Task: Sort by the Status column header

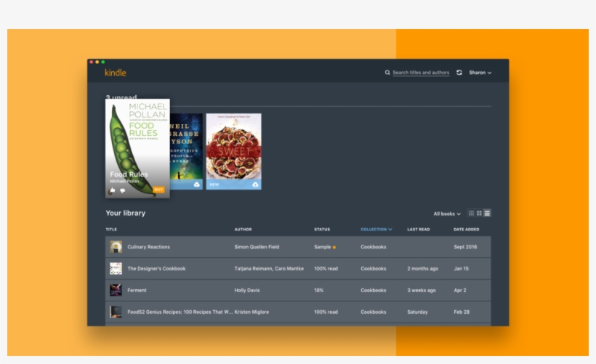Action: pos(322,229)
